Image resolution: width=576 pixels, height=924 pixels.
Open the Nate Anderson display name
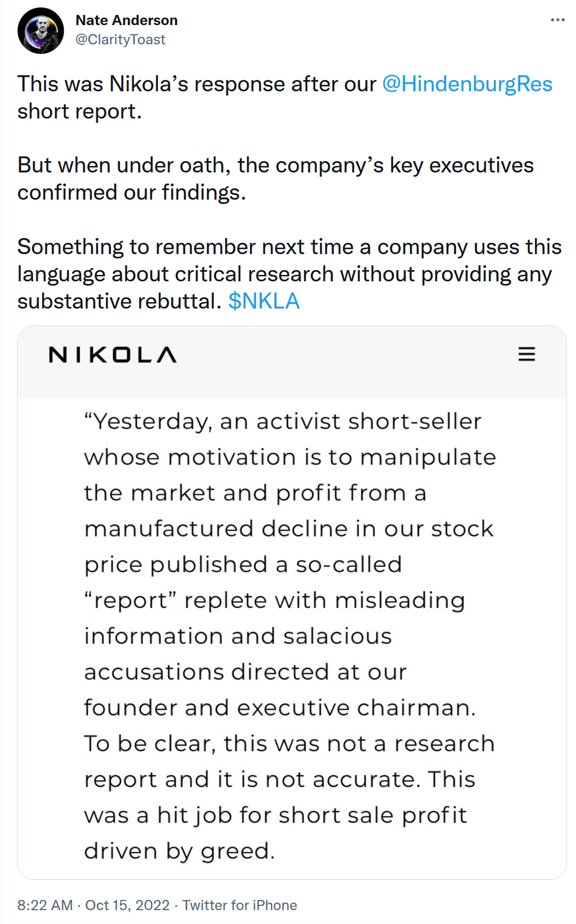[x=127, y=20]
